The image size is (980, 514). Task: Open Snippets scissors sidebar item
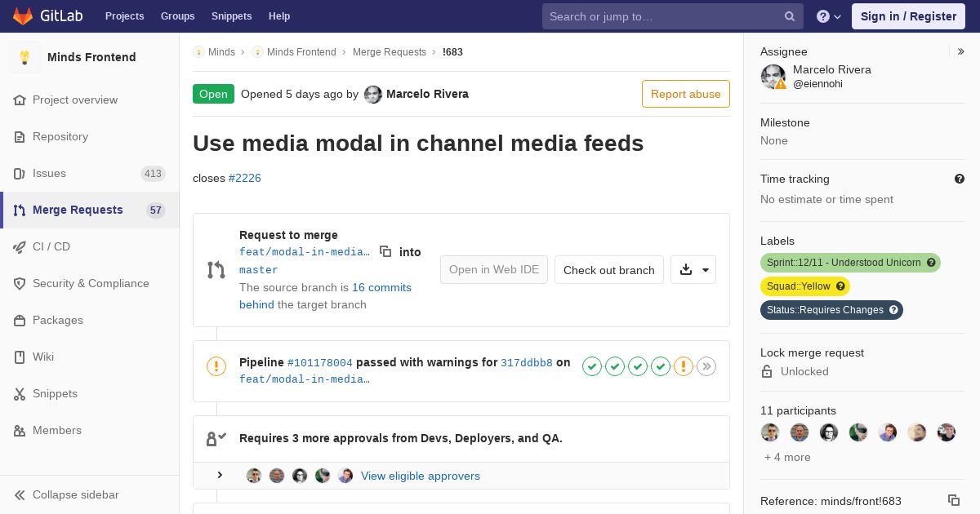(89, 393)
